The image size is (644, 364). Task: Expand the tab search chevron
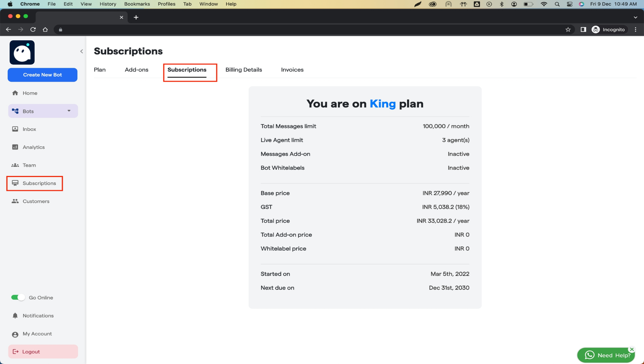[x=635, y=17]
